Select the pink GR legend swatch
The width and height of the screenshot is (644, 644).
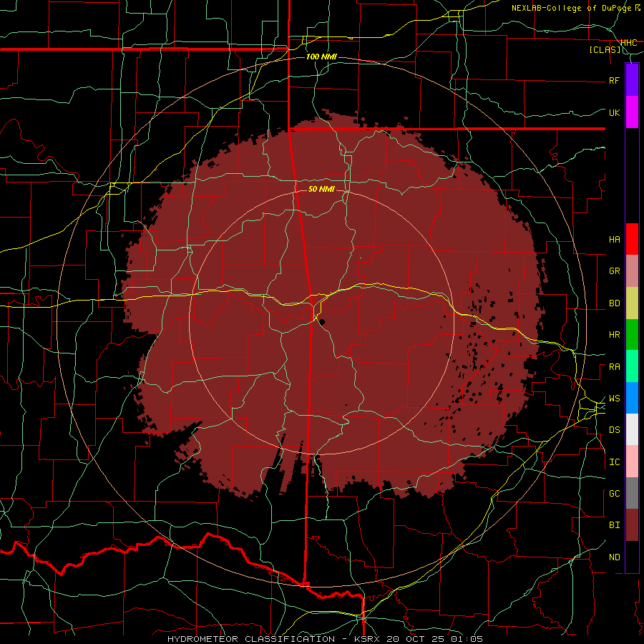click(632, 271)
